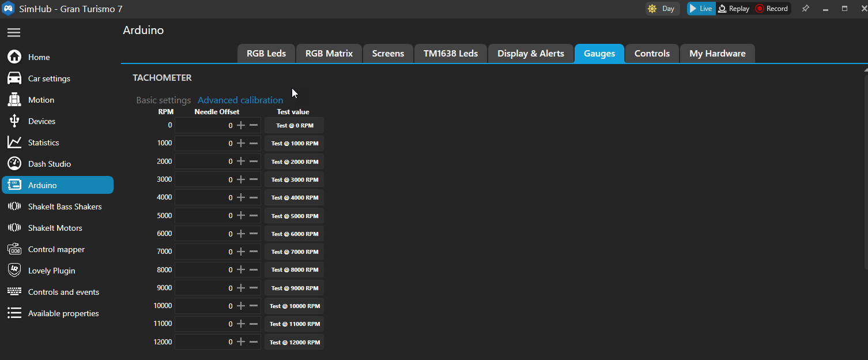Run the Test @ 3000 RPM button
Screen dimensions: 868x360
click(294, 179)
